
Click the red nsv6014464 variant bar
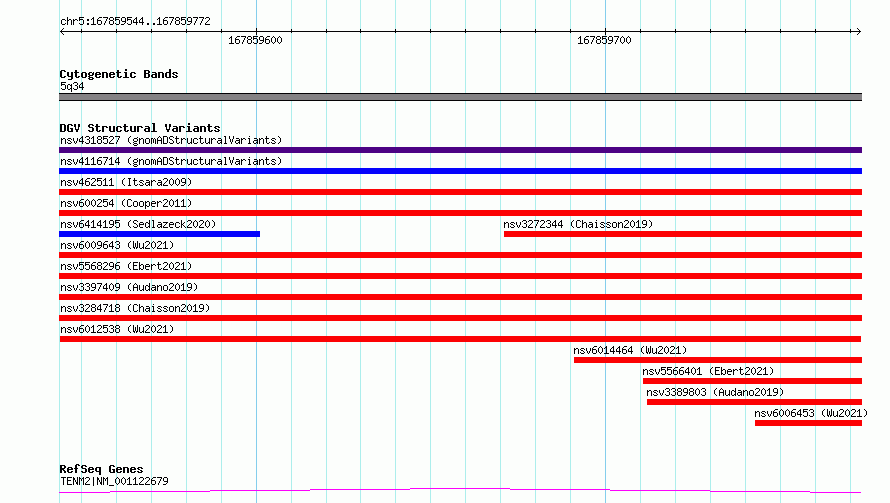718,360
